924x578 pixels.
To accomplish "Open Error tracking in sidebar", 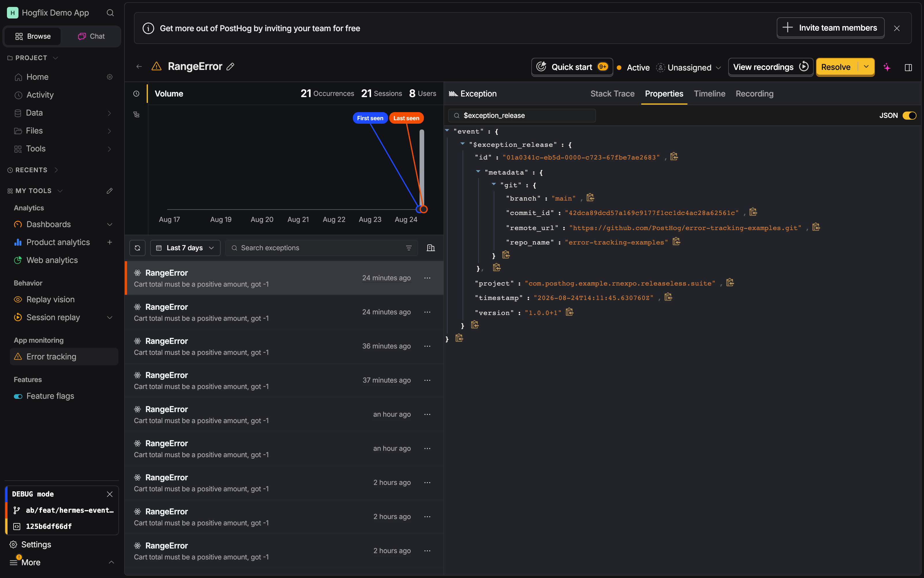I will (x=64, y=357).
